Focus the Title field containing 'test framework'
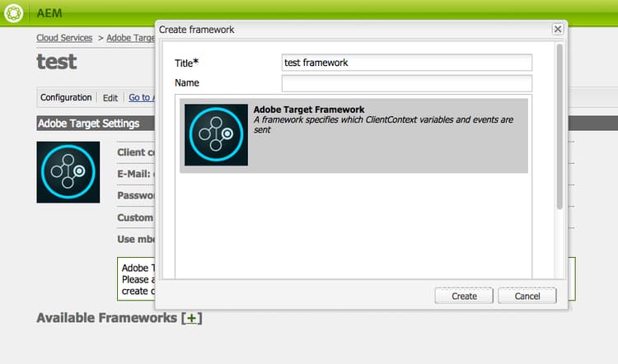 407,63
